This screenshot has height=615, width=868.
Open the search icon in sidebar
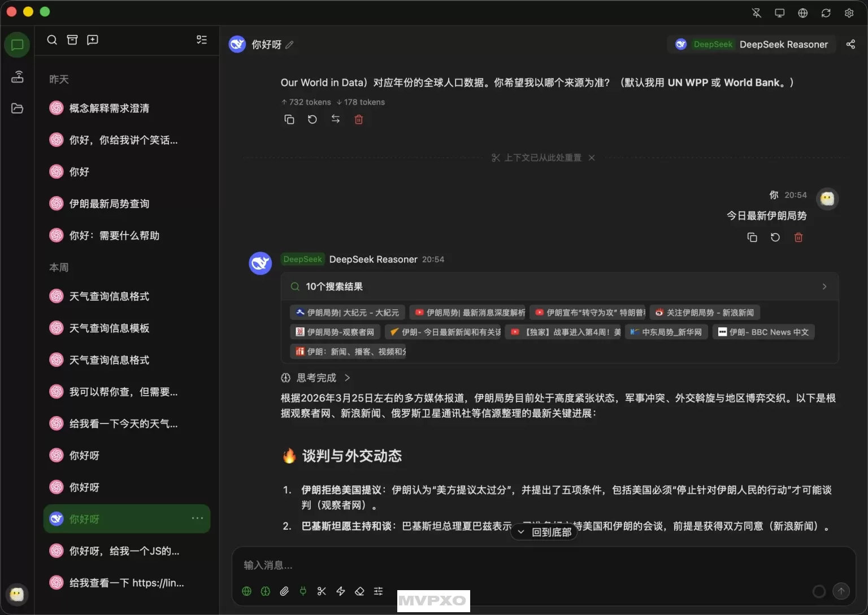pyautogui.click(x=52, y=40)
